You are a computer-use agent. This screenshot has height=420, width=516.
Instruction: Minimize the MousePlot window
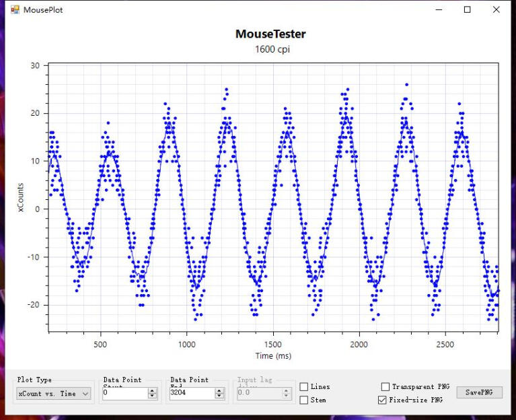pos(439,10)
